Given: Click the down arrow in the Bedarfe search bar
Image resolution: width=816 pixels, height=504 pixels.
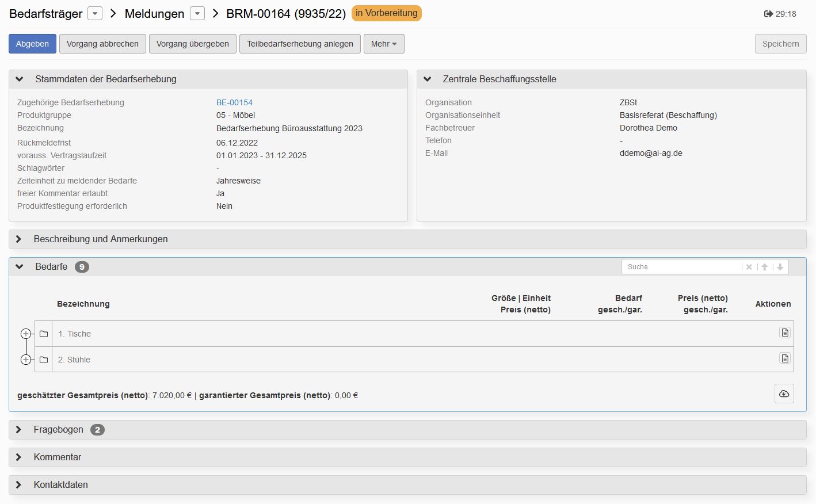Looking at the screenshot, I should click(x=779, y=266).
